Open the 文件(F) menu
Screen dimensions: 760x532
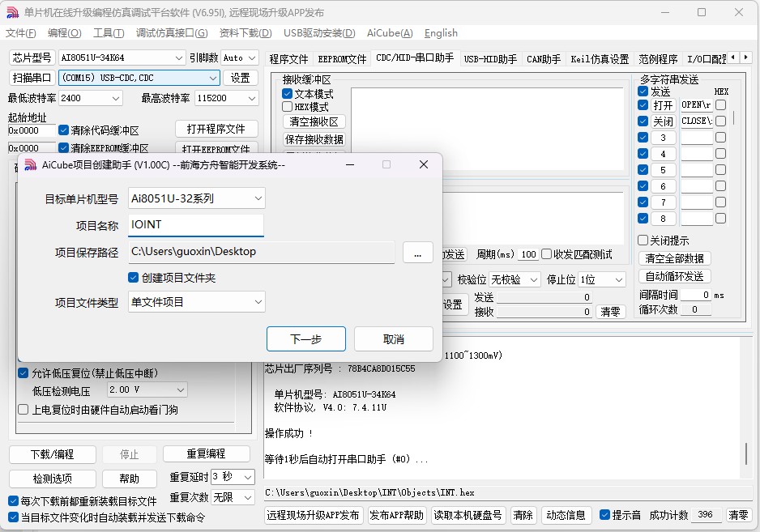[21, 33]
